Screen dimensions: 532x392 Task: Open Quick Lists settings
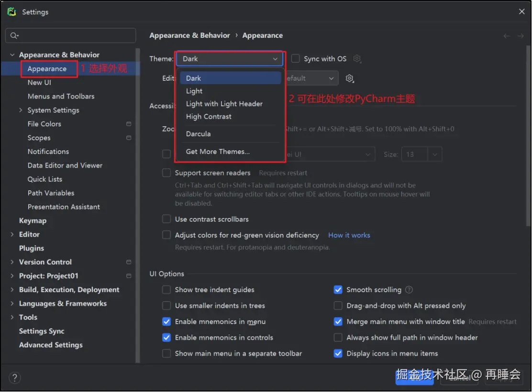click(x=45, y=179)
